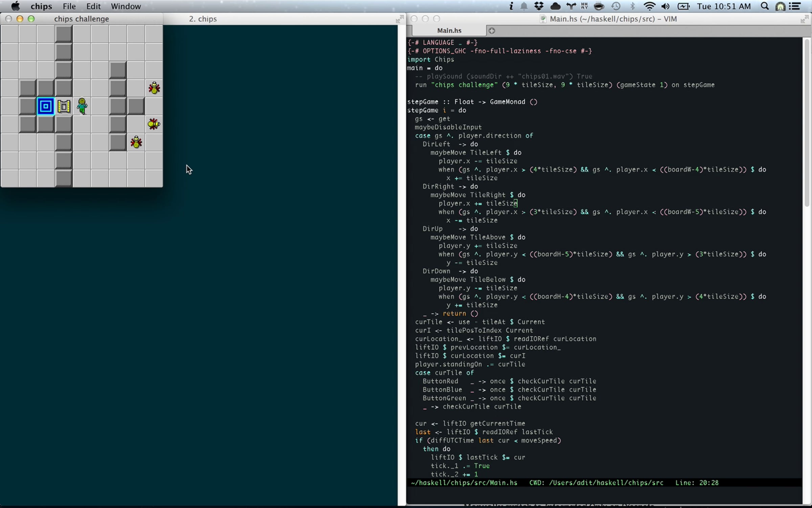Click the 'maybeMove TileAbove $ do' line

pyautogui.click(x=478, y=237)
